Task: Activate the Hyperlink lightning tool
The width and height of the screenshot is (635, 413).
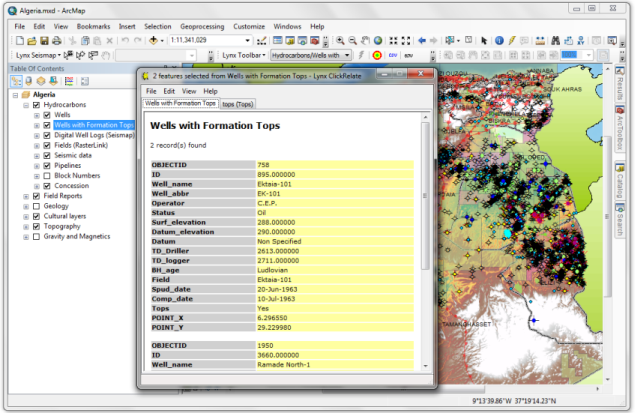Action: click(512, 40)
